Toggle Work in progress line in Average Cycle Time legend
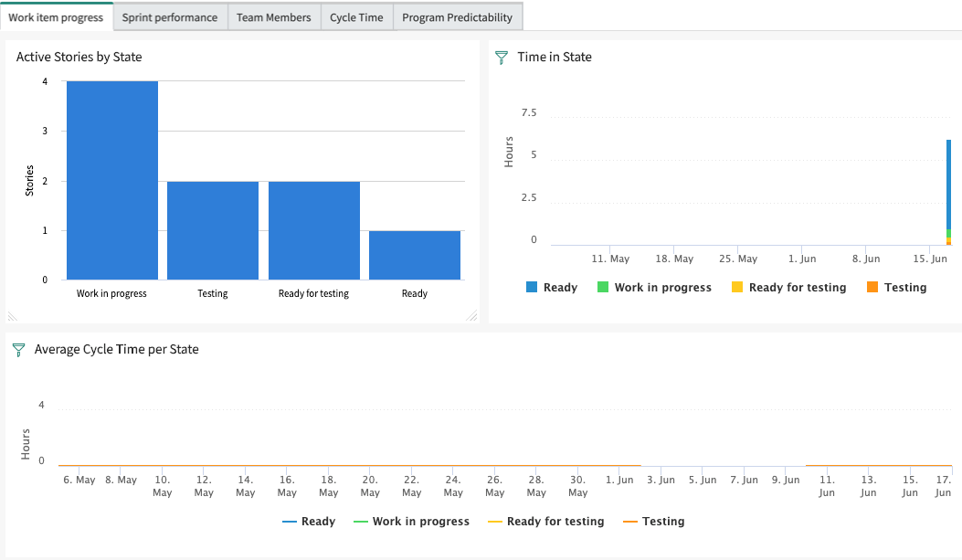This screenshot has height=560, width=962. (x=412, y=522)
